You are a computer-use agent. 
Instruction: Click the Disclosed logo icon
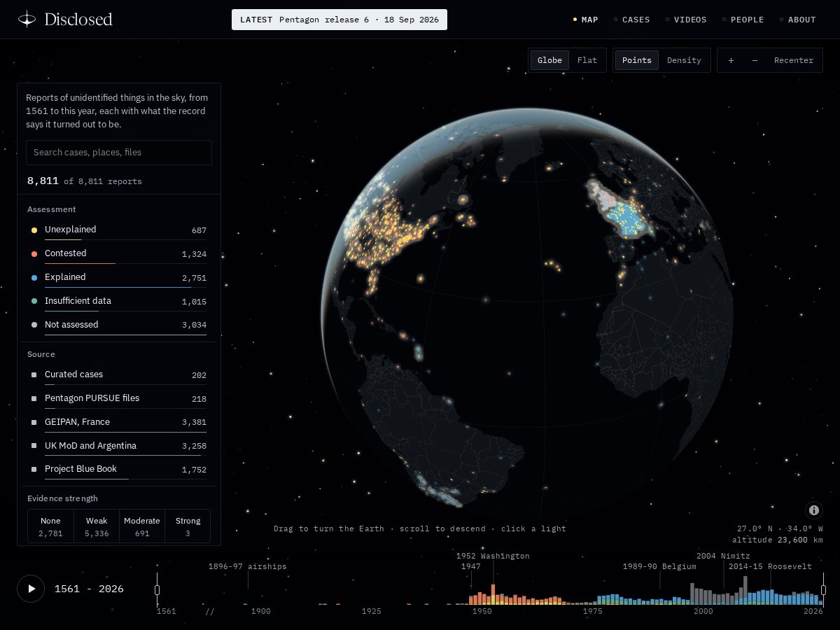(x=27, y=19)
